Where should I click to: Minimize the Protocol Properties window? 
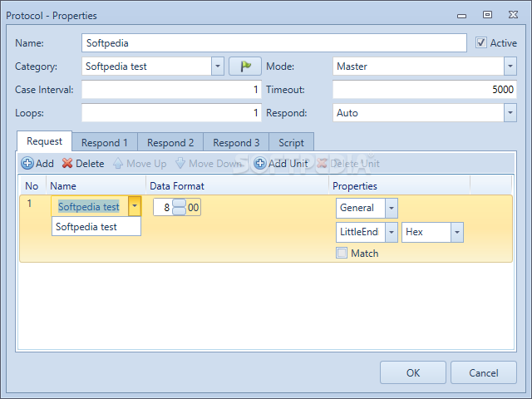pos(461,15)
